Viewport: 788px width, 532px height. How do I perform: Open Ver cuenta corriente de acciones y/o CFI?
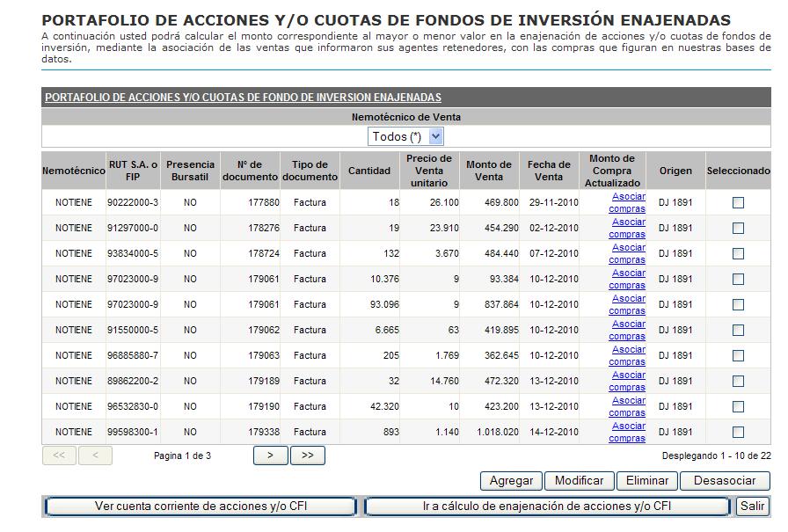201,506
